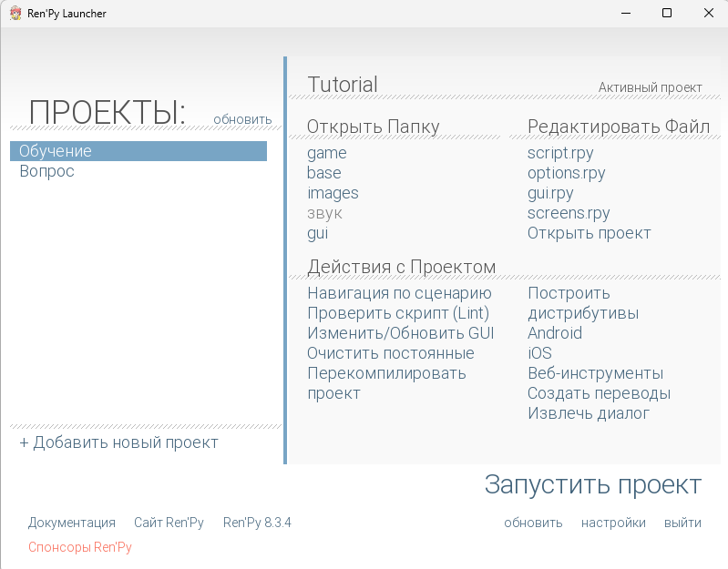This screenshot has width=728, height=569.
Task: Click выйти to quit the launcher
Action: click(x=682, y=523)
